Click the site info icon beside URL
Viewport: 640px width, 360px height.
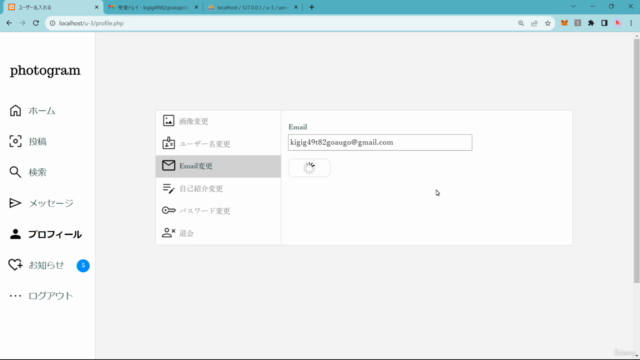click(x=52, y=23)
